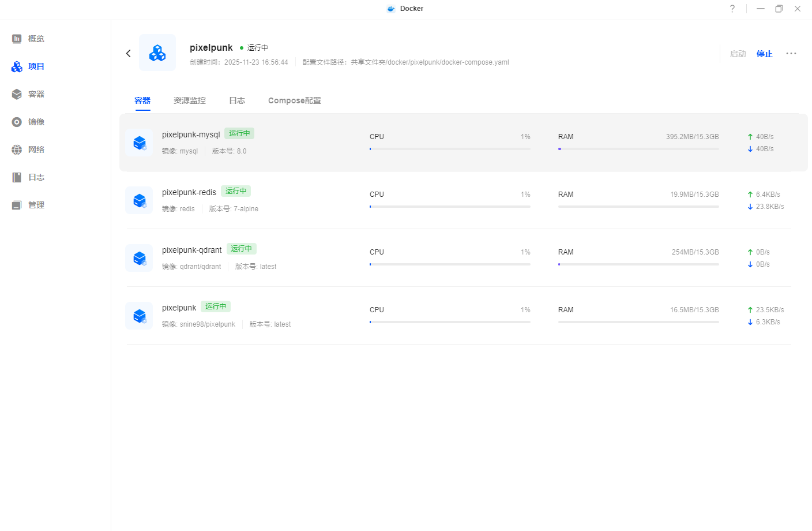Click download arrow for pixelpunk-redis
Image resolution: width=812 pixels, height=531 pixels.
750,207
